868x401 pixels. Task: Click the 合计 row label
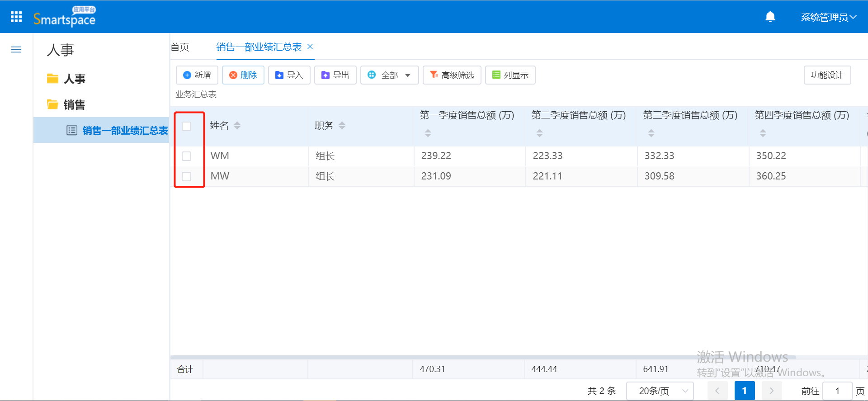tap(185, 369)
